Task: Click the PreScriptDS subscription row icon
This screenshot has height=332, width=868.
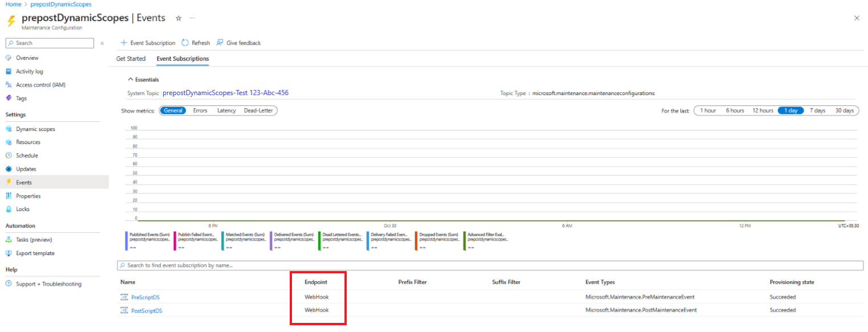Action: (x=124, y=297)
